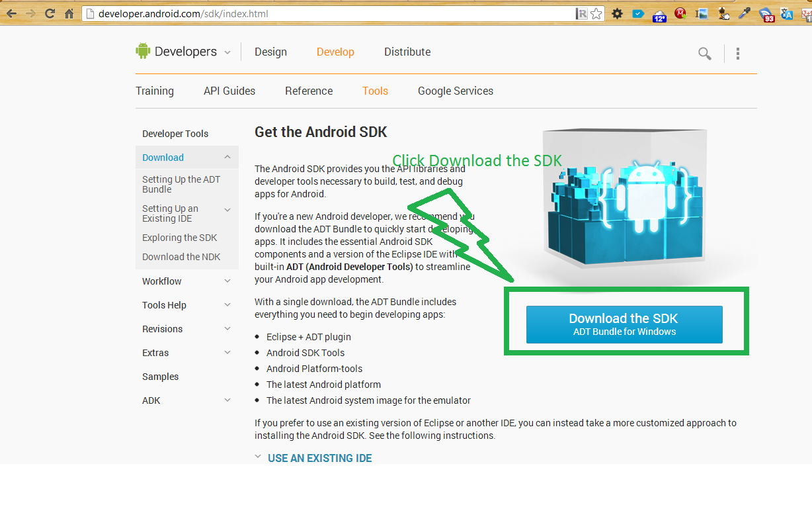812x507 pixels.
Task: Switch to the Training sub-tab
Action: pos(155,91)
